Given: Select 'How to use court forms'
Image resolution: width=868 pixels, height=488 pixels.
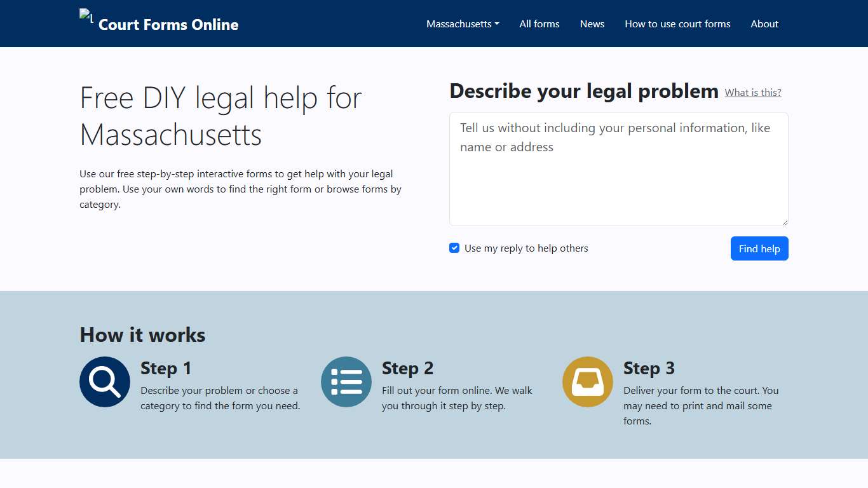Looking at the screenshot, I should point(677,24).
